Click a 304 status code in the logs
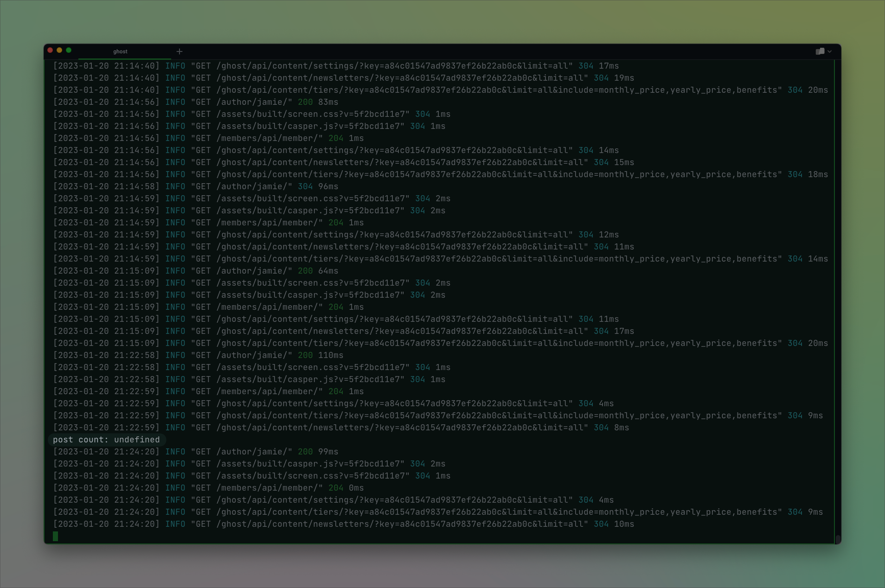 click(x=585, y=66)
